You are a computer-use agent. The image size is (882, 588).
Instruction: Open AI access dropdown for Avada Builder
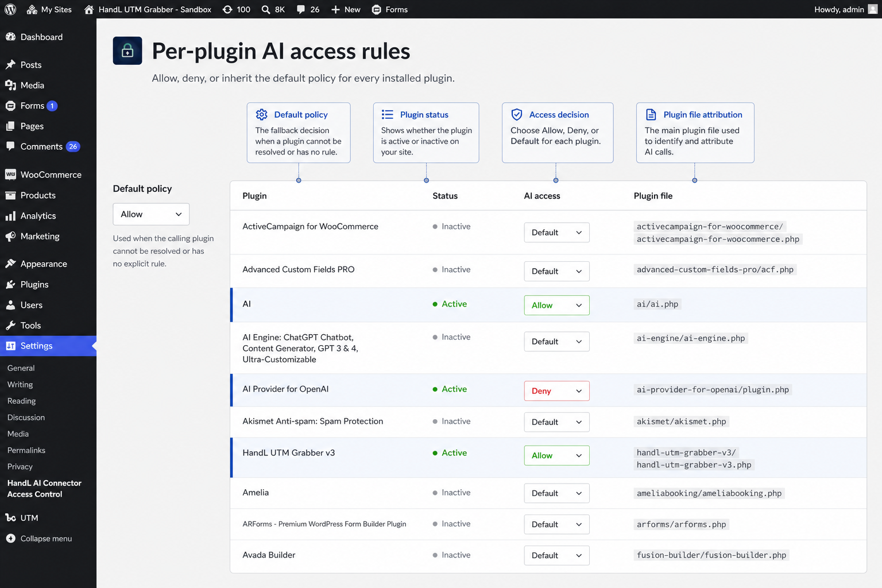(556, 555)
